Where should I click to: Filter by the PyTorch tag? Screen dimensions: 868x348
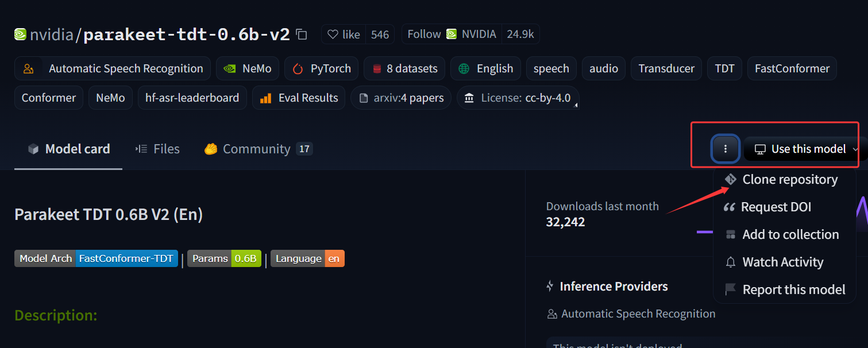(321, 68)
